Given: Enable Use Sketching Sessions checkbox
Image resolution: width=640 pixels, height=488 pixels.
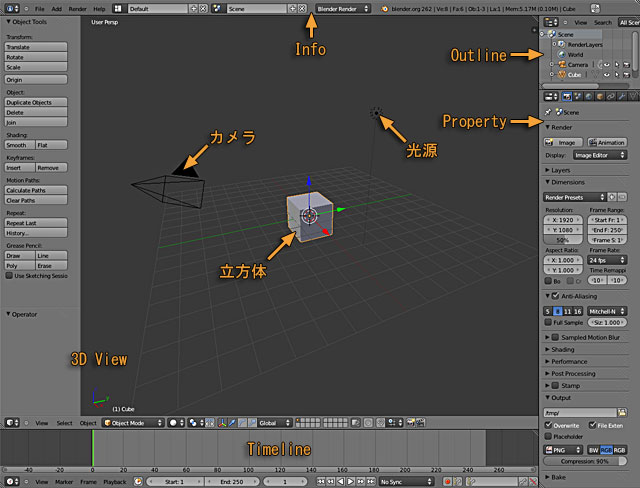Looking at the screenshot, I should pos(10,275).
